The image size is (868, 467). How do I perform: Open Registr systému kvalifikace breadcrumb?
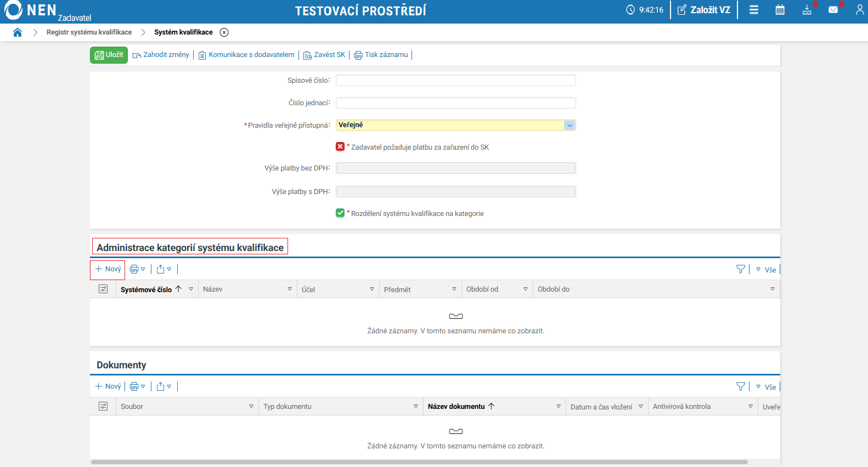coord(89,32)
